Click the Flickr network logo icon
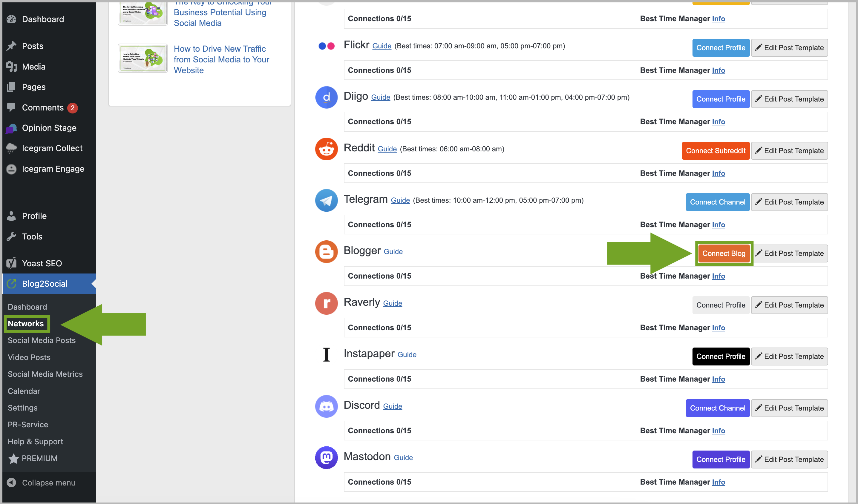Screen dimensions: 858x504 click(326, 46)
